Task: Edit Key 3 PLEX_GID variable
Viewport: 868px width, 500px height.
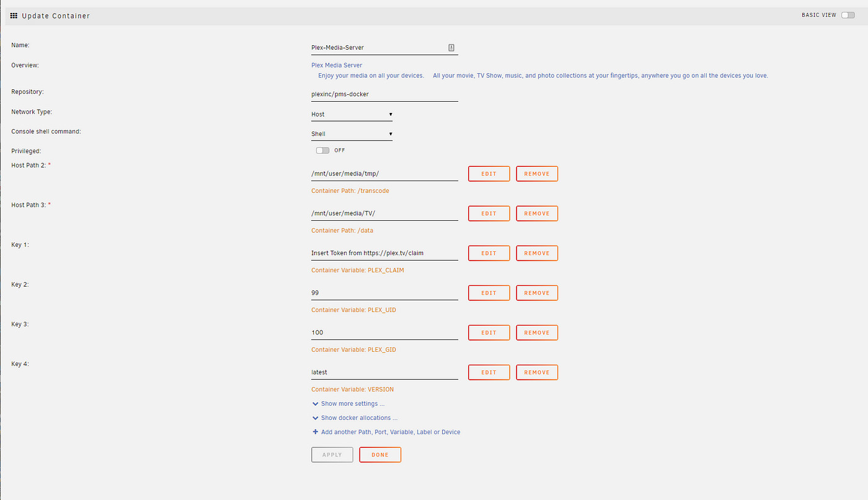Action: [489, 333]
